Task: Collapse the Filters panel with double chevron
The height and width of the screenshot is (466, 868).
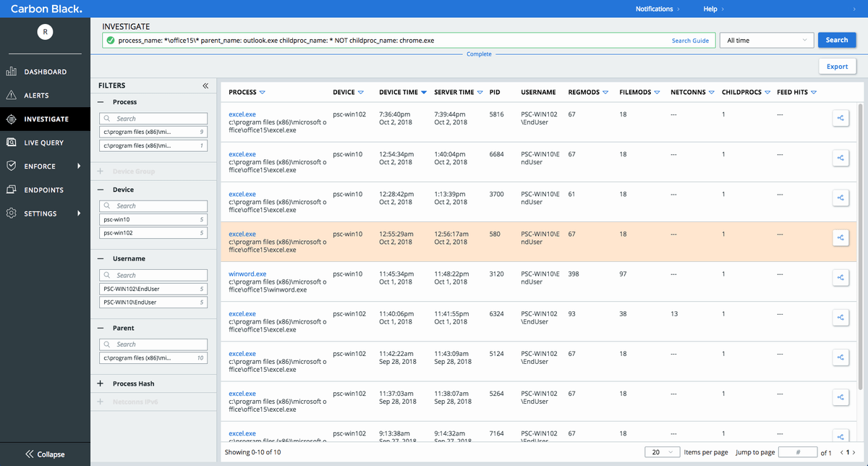Action: click(x=205, y=85)
